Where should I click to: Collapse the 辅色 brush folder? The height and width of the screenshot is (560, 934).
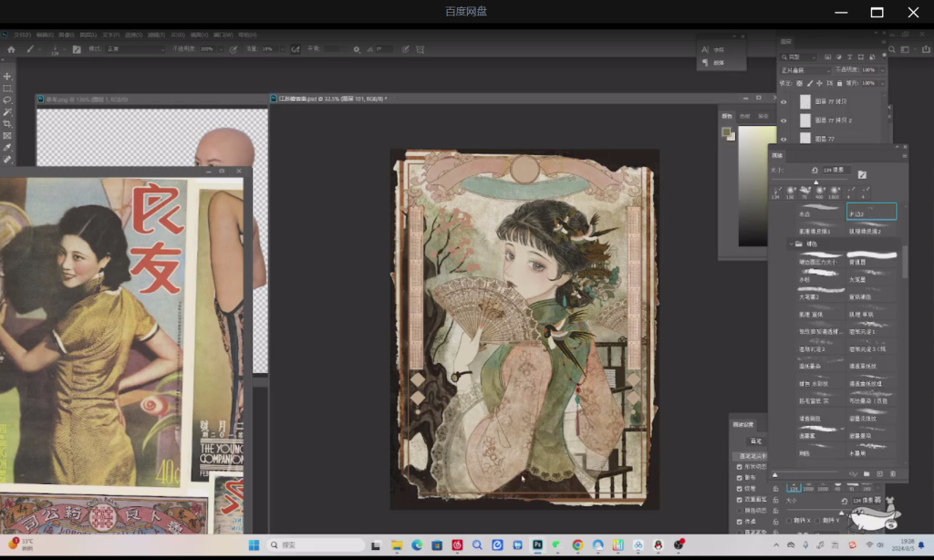790,244
